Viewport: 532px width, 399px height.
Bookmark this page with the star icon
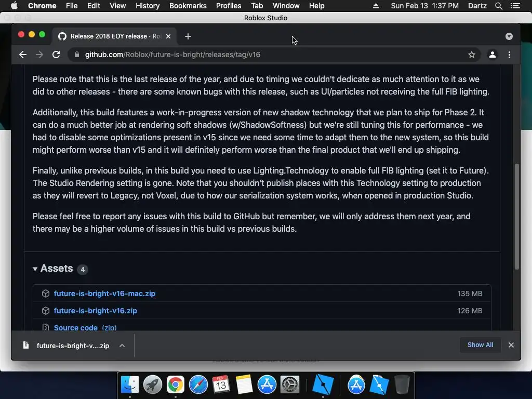pos(472,55)
